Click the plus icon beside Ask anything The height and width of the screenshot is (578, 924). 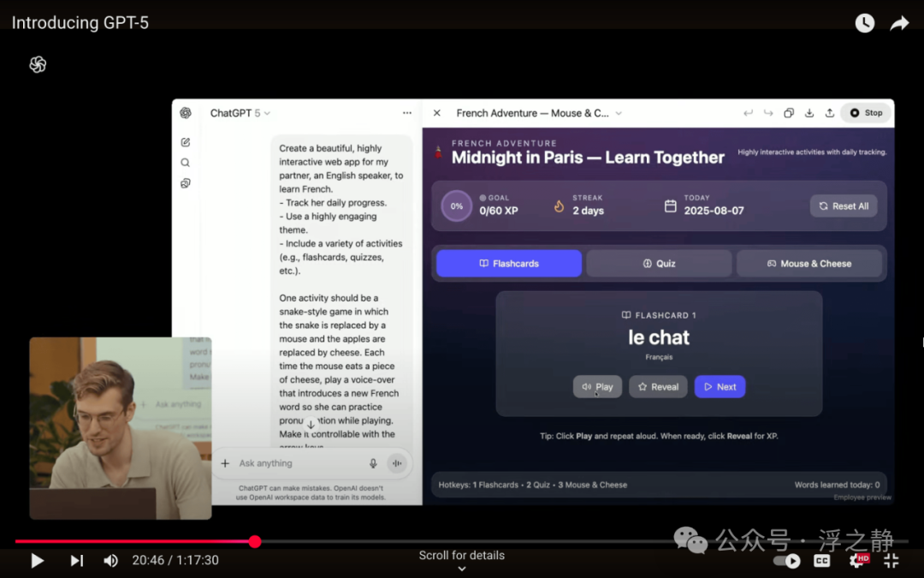225,463
